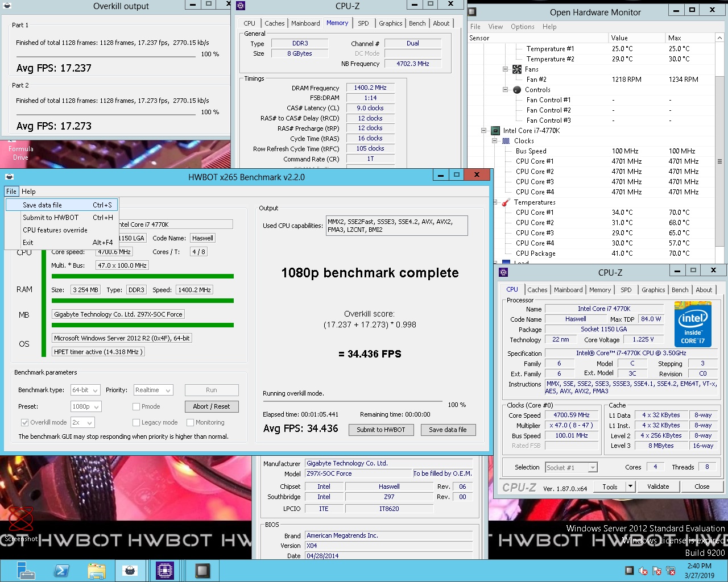Image resolution: width=728 pixels, height=582 pixels.
Task: Enable the Pmode checkbox
Action: coord(136,406)
